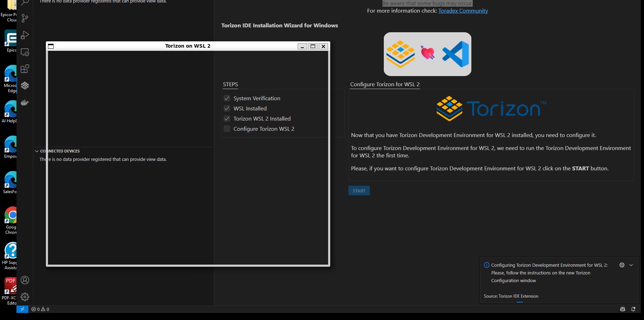
Task: Open Epicor desktop shortcut
Action: click(11, 41)
